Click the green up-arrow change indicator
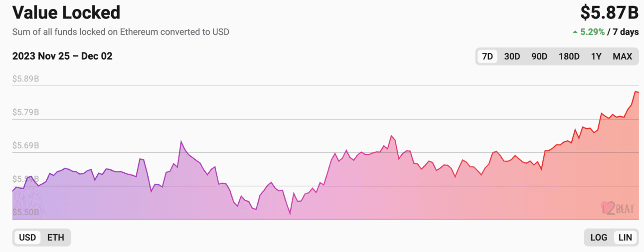The width and height of the screenshot is (644, 252). (575, 32)
